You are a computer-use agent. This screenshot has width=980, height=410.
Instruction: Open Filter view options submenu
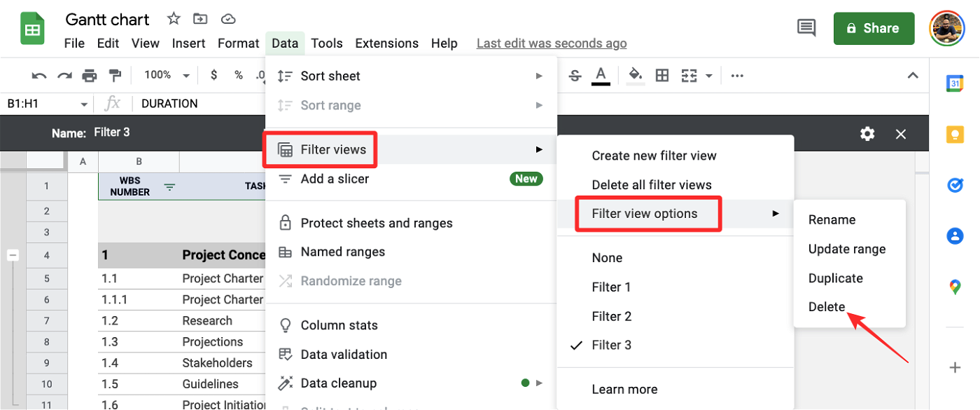point(675,214)
